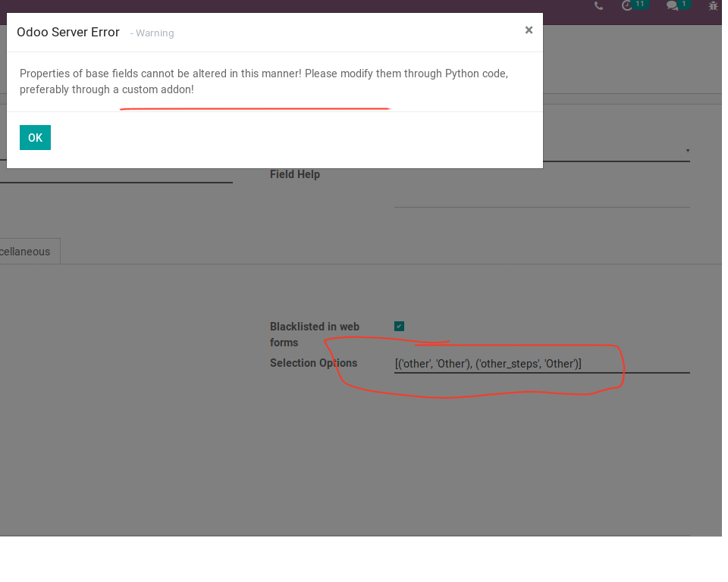
Task: Click the underlined text field left of Field Help
Action: click(x=114, y=174)
